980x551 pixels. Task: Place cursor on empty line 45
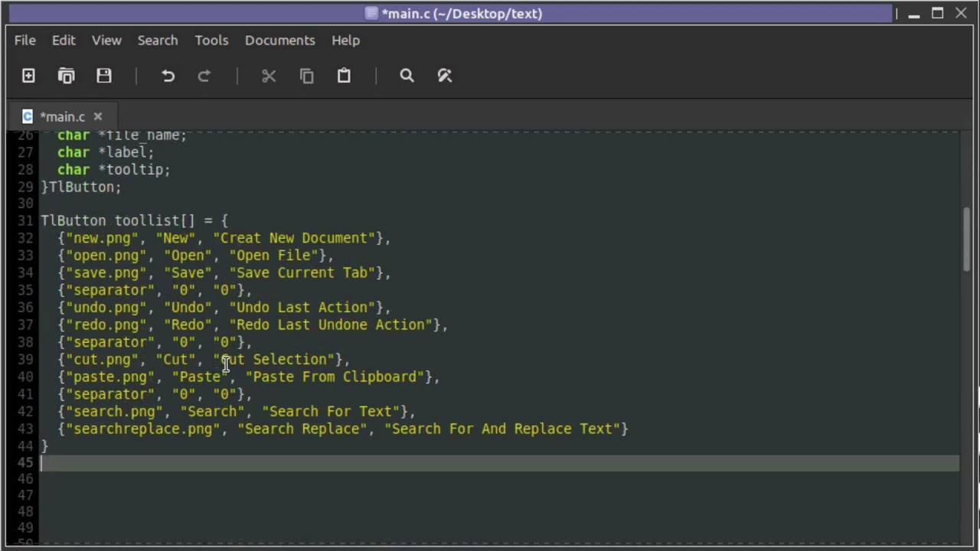click(x=499, y=463)
